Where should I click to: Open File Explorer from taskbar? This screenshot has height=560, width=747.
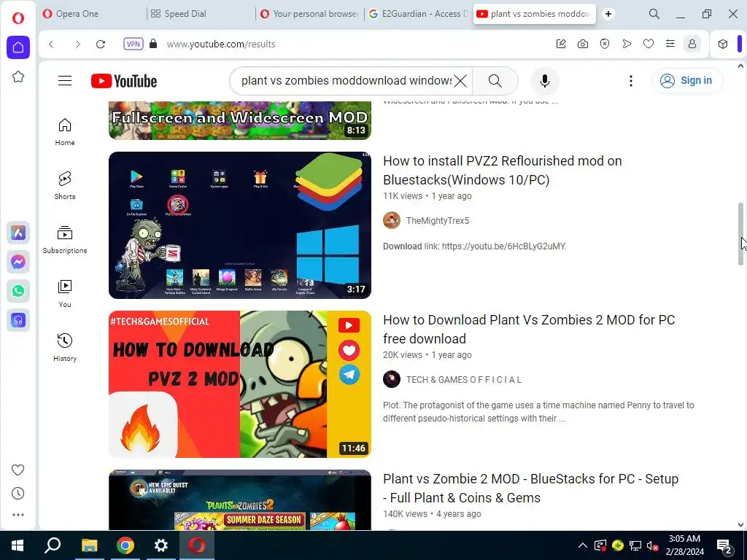point(89,545)
